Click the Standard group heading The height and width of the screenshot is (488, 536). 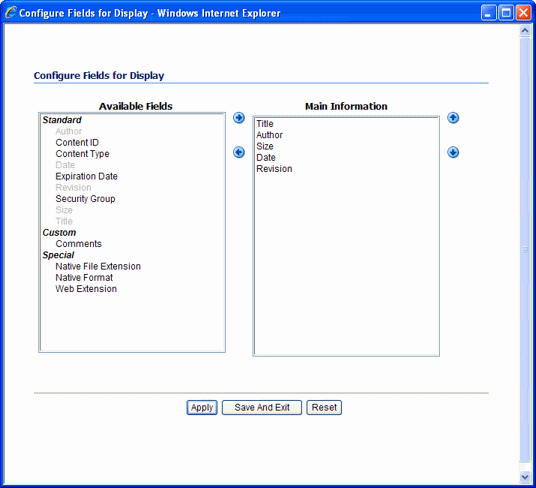pyautogui.click(x=62, y=120)
